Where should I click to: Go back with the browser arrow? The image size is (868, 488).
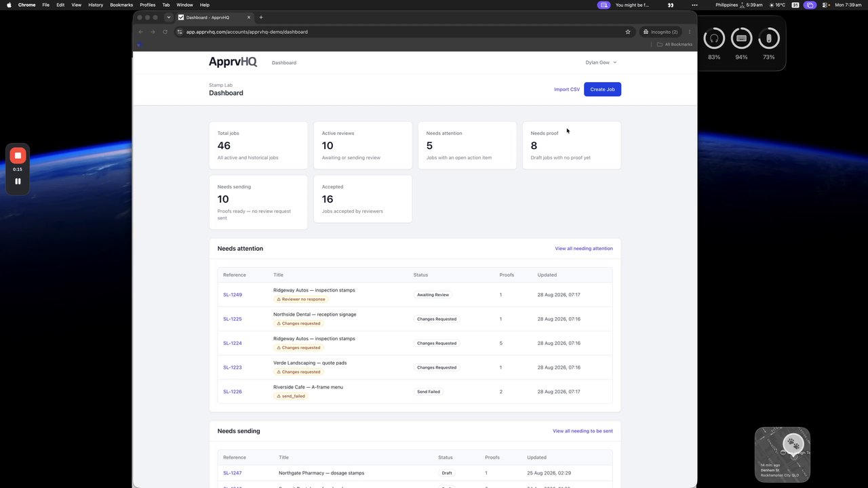point(141,32)
